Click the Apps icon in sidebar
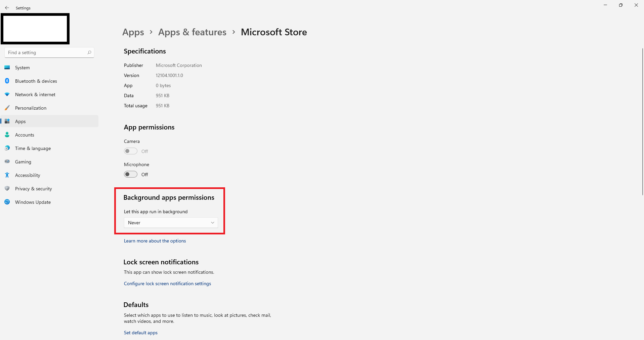The height and width of the screenshot is (340, 644). pyautogui.click(x=7, y=121)
